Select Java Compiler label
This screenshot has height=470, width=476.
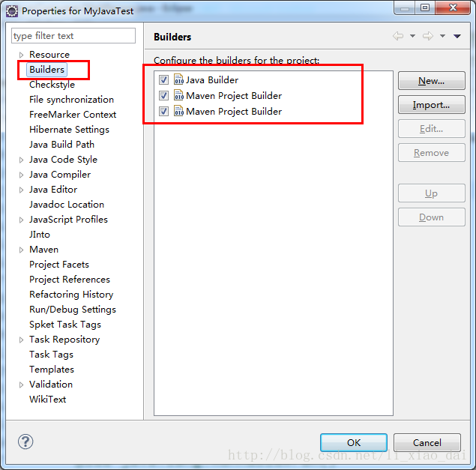[x=60, y=174]
